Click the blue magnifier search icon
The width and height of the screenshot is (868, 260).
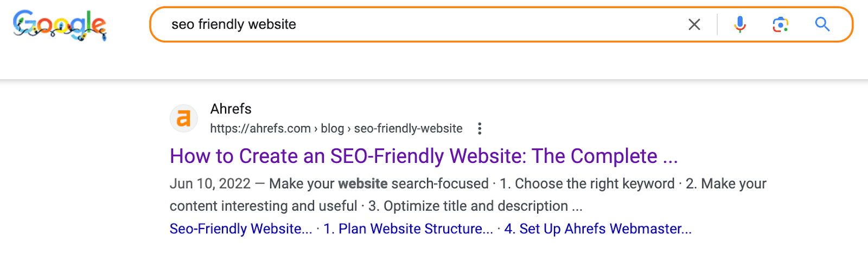click(x=822, y=24)
